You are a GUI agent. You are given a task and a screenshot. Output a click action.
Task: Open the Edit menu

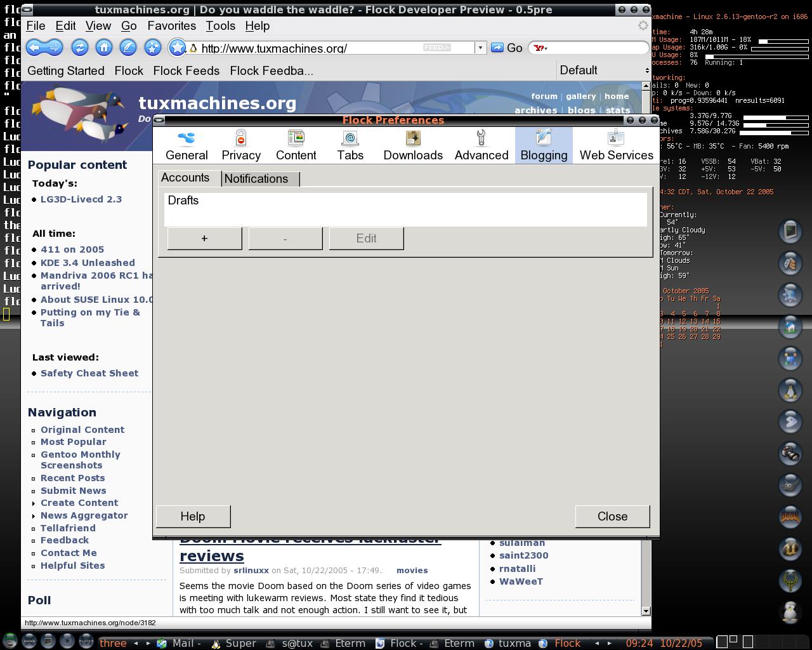click(x=65, y=26)
